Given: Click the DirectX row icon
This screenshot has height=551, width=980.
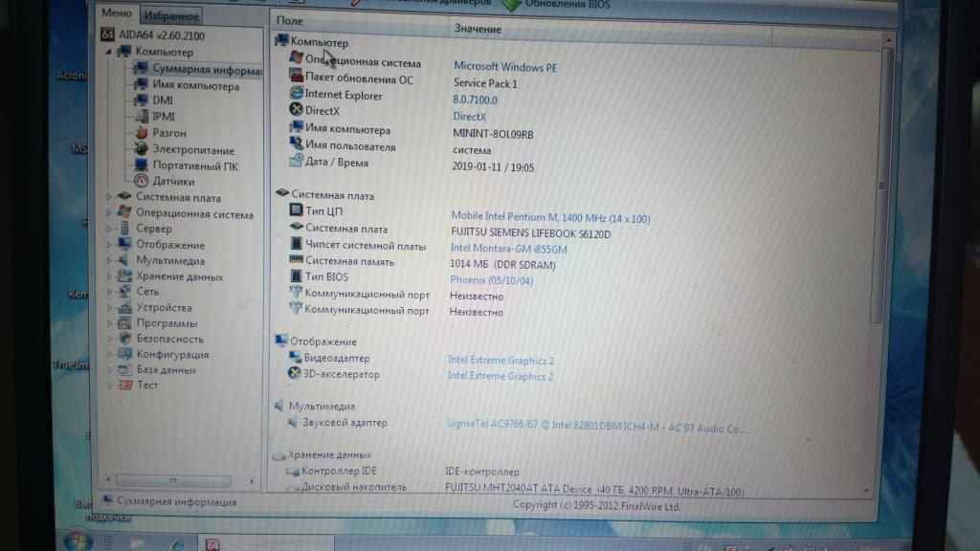Looking at the screenshot, I should click(296, 109).
